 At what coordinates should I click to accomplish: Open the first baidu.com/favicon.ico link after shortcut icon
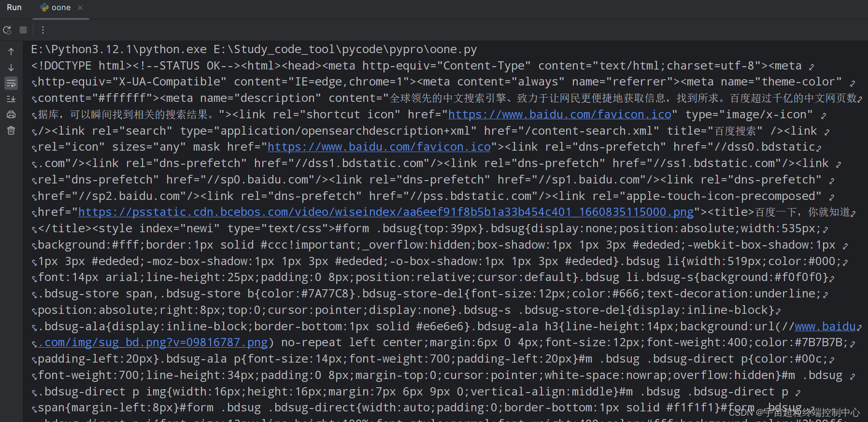click(x=560, y=114)
